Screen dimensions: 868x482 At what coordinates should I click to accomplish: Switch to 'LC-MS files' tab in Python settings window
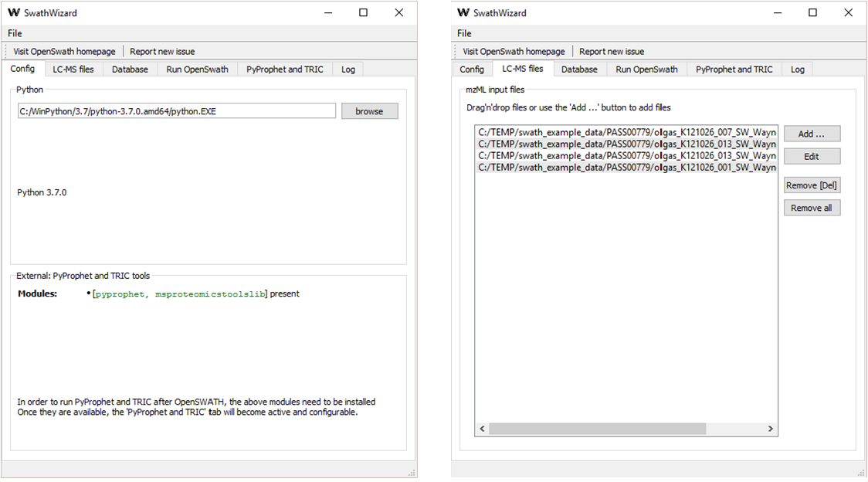(x=73, y=70)
